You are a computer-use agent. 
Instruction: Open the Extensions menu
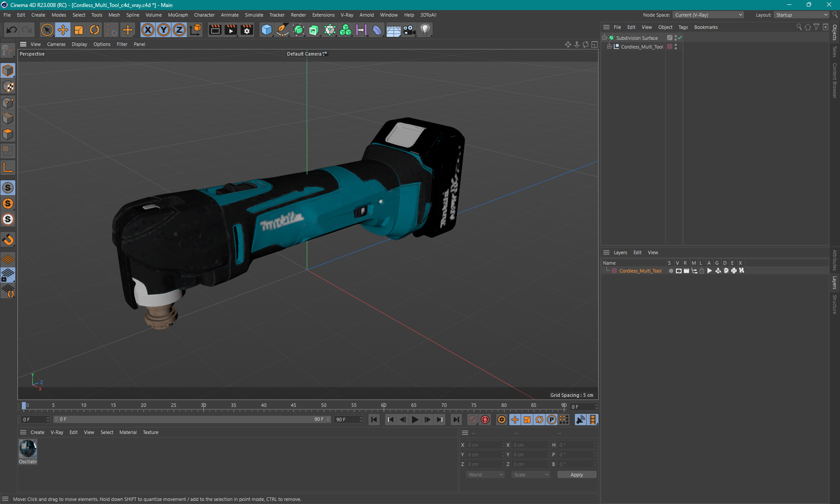[323, 15]
